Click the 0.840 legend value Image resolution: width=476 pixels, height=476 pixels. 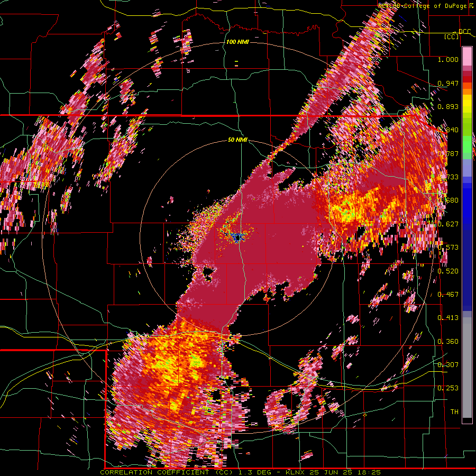(448, 130)
